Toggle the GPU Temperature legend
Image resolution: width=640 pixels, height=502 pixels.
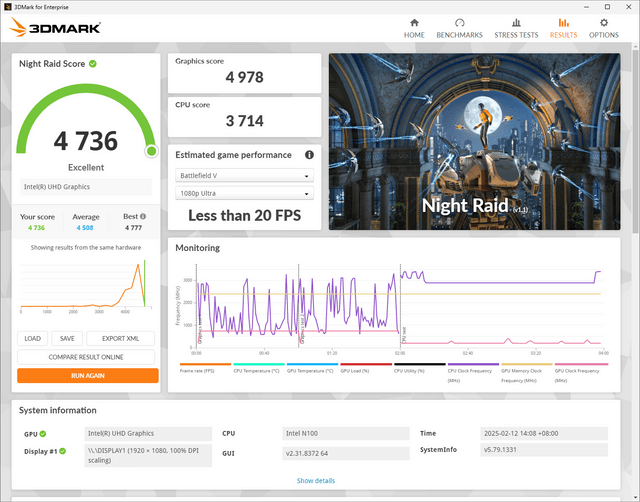312,368
